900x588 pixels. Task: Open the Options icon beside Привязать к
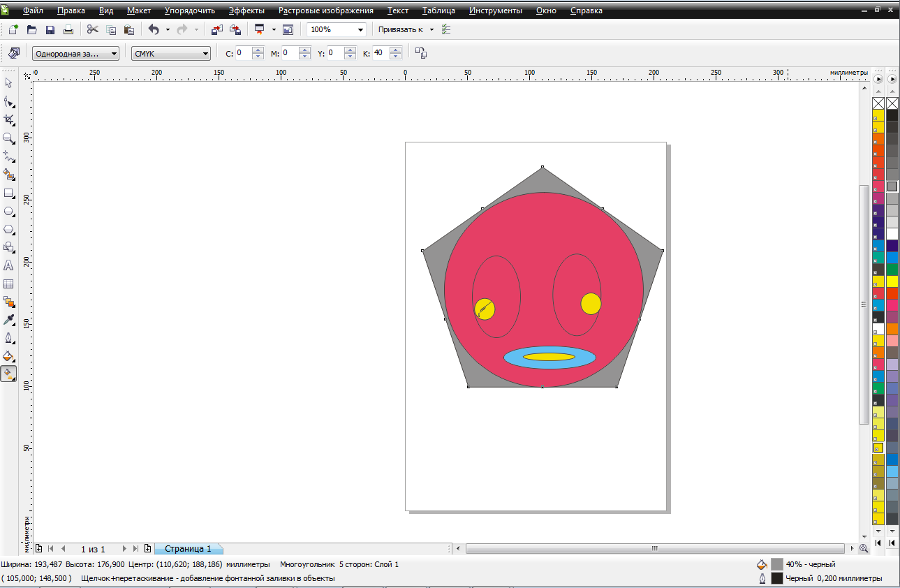point(446,29)
